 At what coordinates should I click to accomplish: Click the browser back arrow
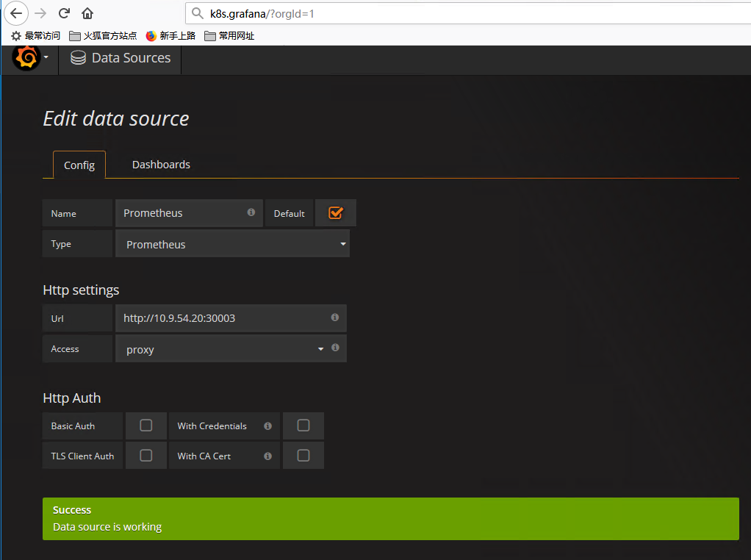click(16, 13)
